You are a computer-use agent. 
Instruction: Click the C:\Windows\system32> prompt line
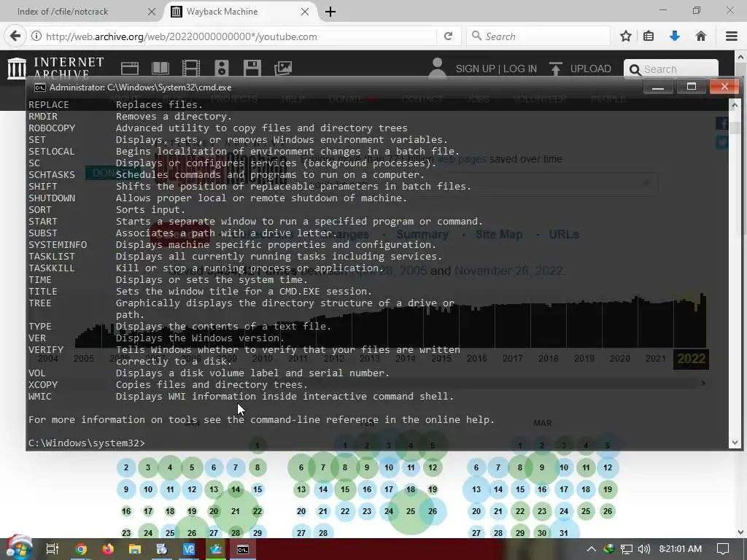tap(87, 443)
